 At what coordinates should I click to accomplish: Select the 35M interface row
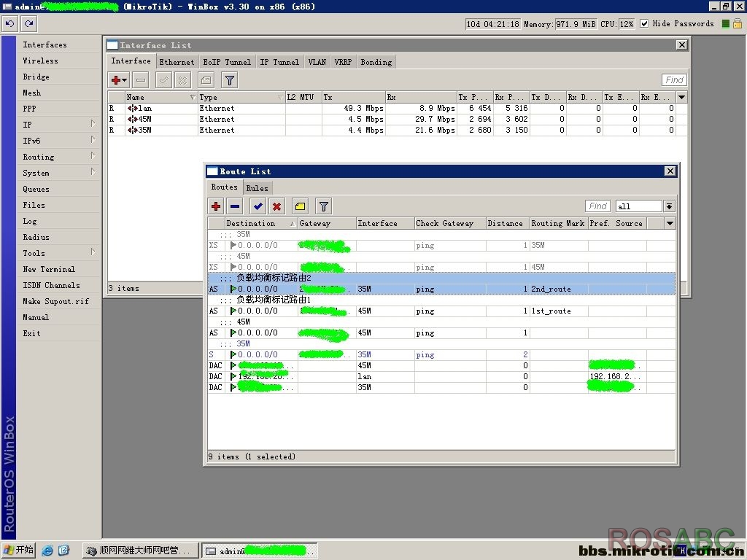click(398, 130)
